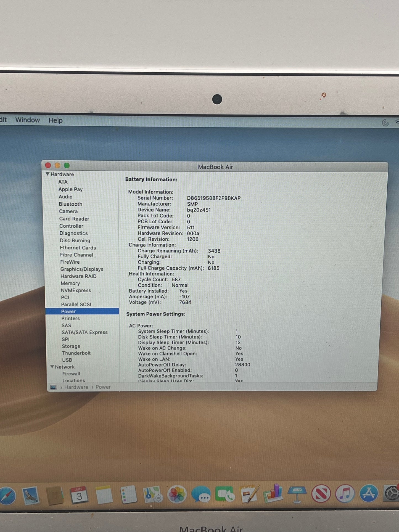This screenshot has width=399, height=532.
Task: Click the Device Name value bq20z451
Action: pos(199,210)
